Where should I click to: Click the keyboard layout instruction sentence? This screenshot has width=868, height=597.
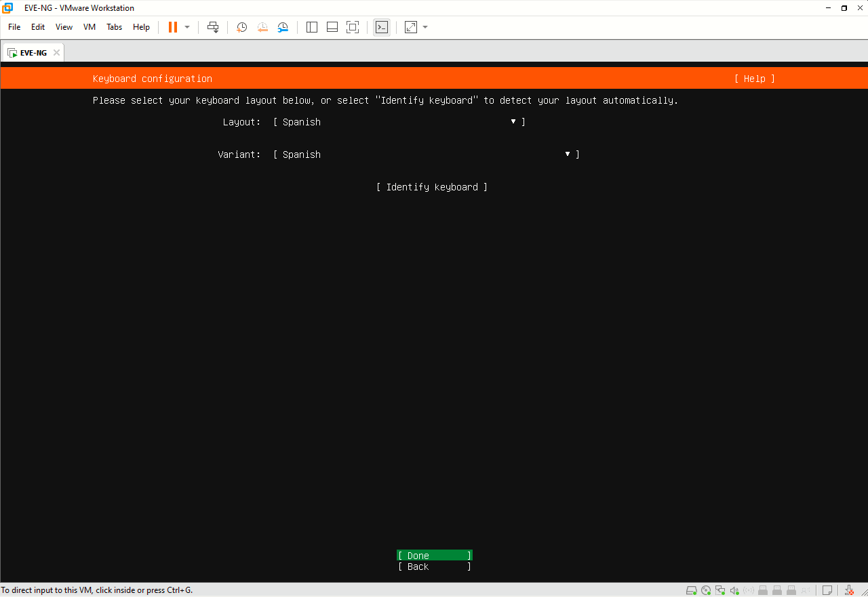click(385, 100)
